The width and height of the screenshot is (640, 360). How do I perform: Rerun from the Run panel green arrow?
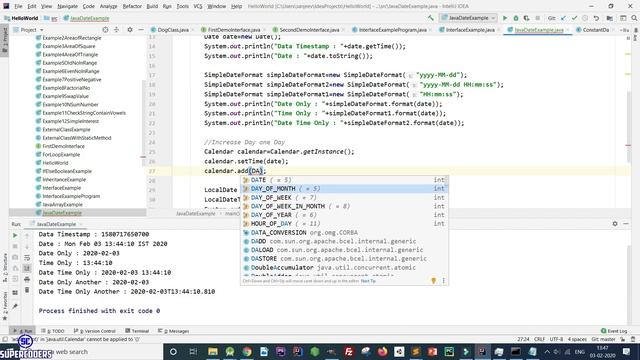tap(15, 236)
